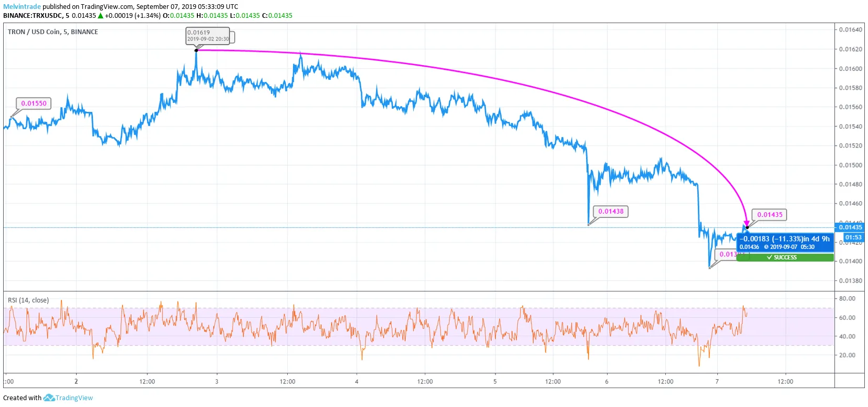Click the RSI (14, close) indicator title
This screenshot has width=868, height=407.
(x=28, y=300)
